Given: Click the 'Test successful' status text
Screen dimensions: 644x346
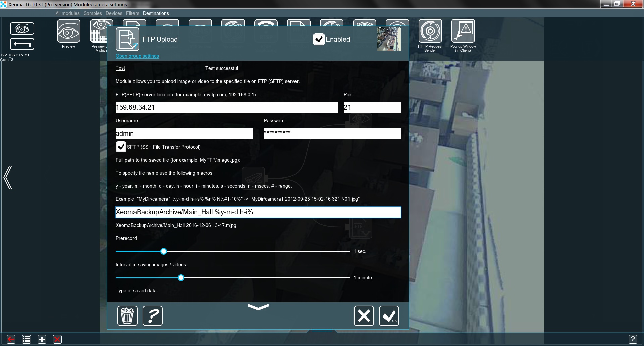Looking at the screenshot, I should pos(222,68).
